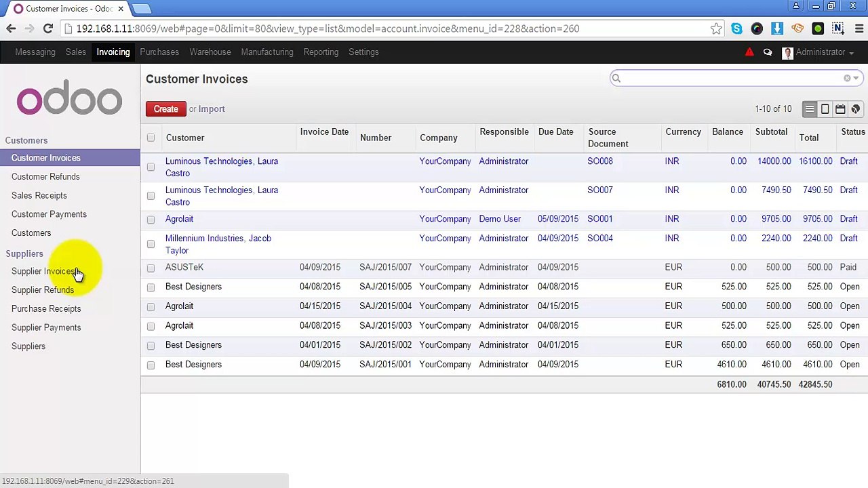Switch to the list view icon

pyautogui.click(x=810, y=109)
